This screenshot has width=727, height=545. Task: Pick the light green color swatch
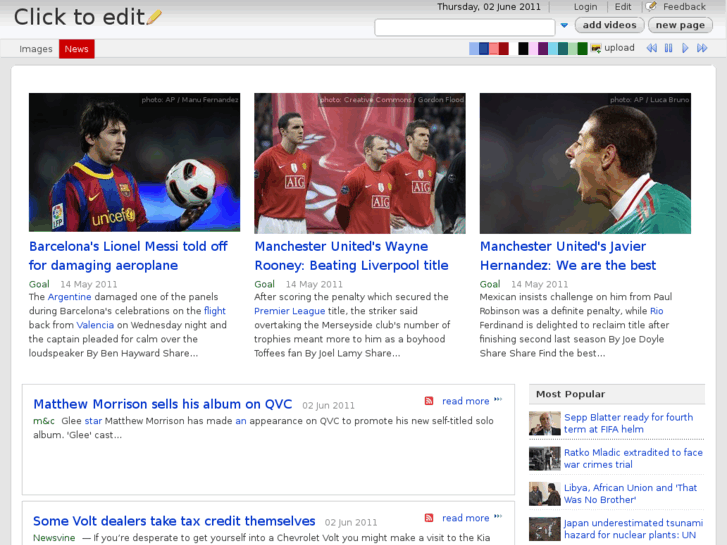tap(573, 49)
